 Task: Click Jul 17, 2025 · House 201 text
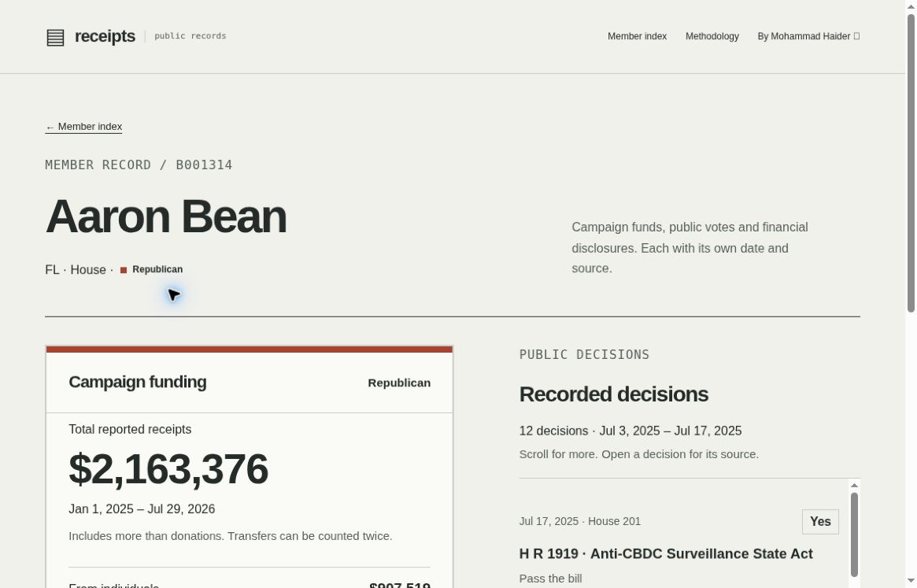tap(579, 521)
